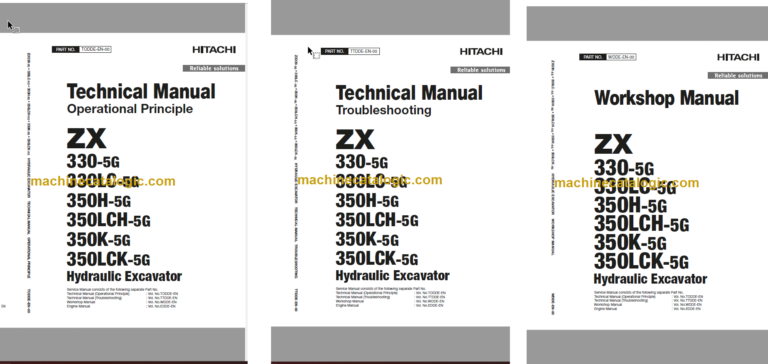Click 'Reliable solutions' tag on Troubleshooting cover
The width and height of the screenshot is (768, 364).
point(480,70)
